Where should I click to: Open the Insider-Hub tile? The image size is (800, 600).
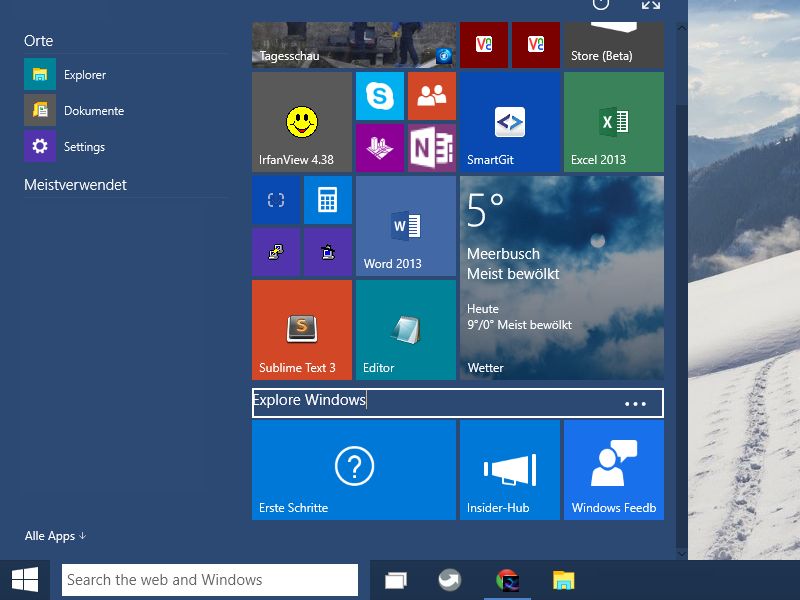pos(510,470)
